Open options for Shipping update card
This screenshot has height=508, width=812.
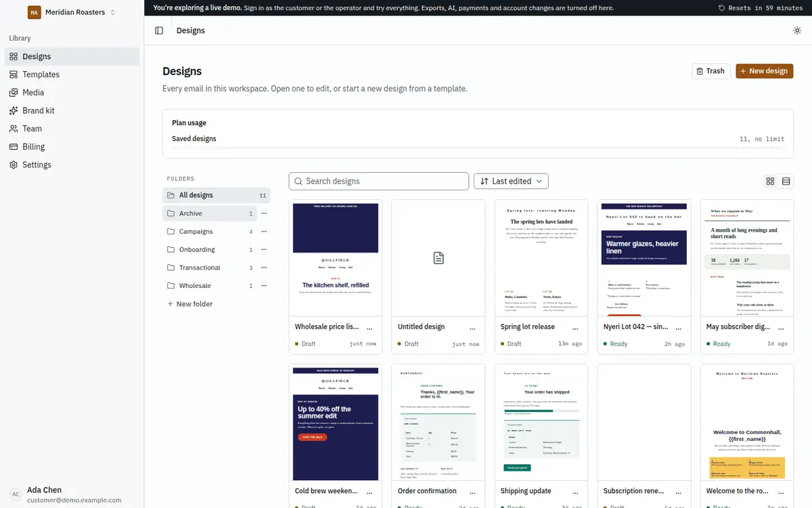574,492
